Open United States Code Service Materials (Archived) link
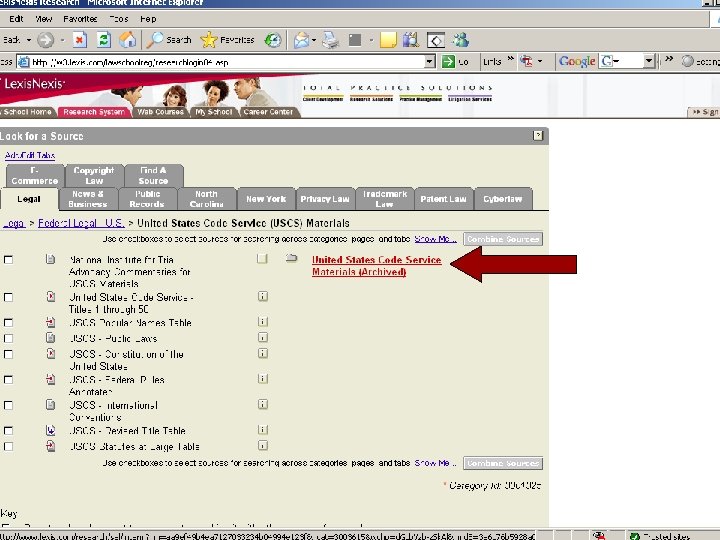 [377, 265]
